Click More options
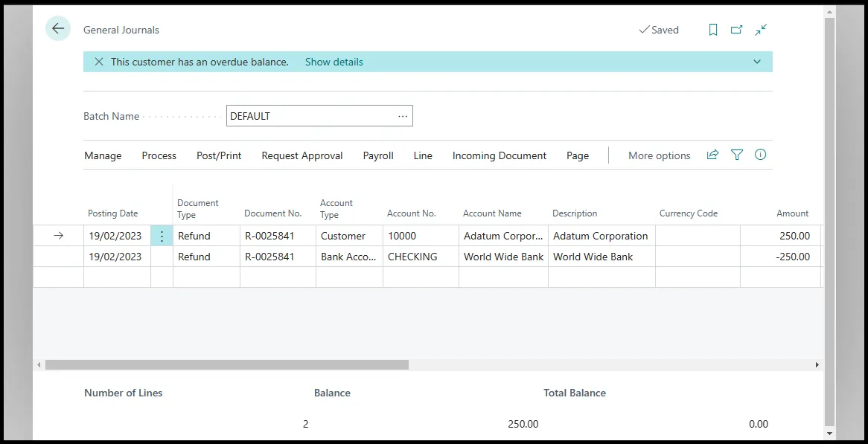This screenshot has height=444, width=868. coord(660,156)
